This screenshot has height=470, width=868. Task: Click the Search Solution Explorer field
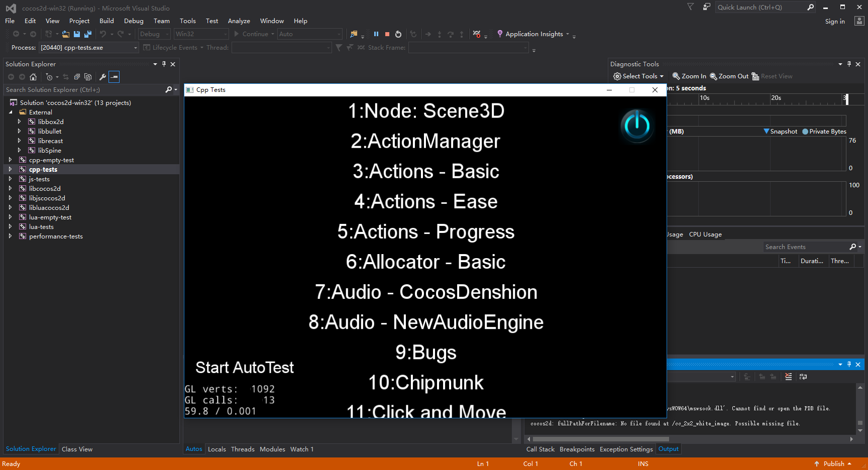click(84, 89)
